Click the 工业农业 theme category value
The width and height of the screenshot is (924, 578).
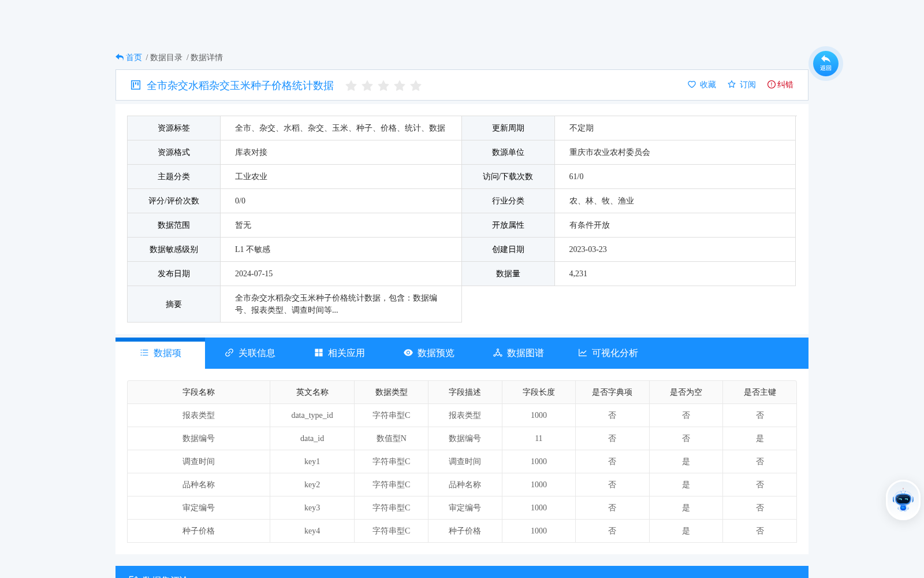click(x=251, y=176)
